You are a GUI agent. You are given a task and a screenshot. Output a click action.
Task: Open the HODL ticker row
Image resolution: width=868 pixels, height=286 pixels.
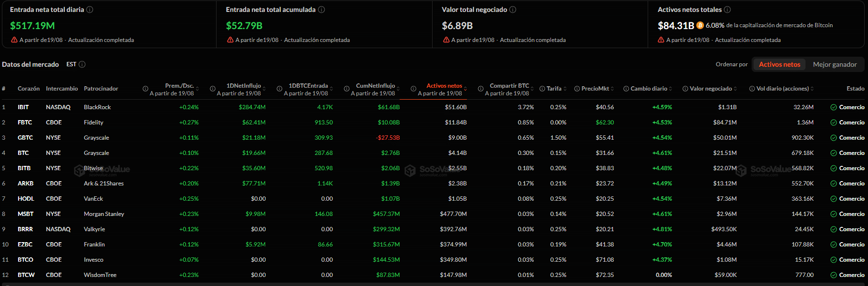pos(434,199)
